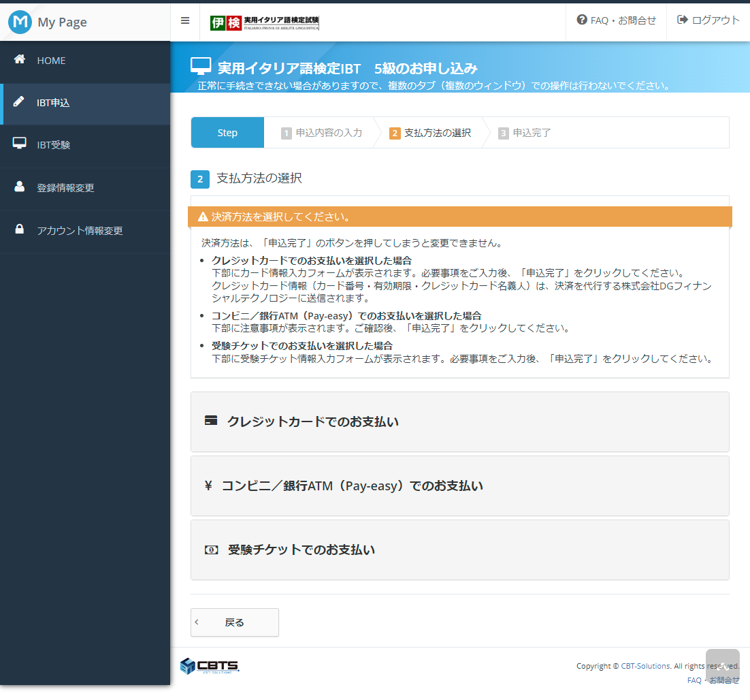Viewport: 750px width, 700px height.
Task: Click the 登録情報変更 user icon
Action: click(19, 186)
